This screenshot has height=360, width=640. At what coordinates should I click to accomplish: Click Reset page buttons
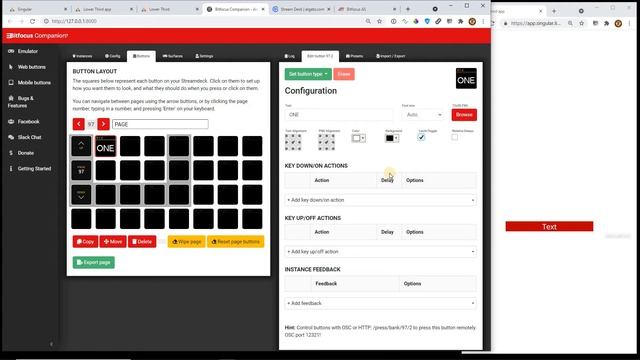coord(236,242)
